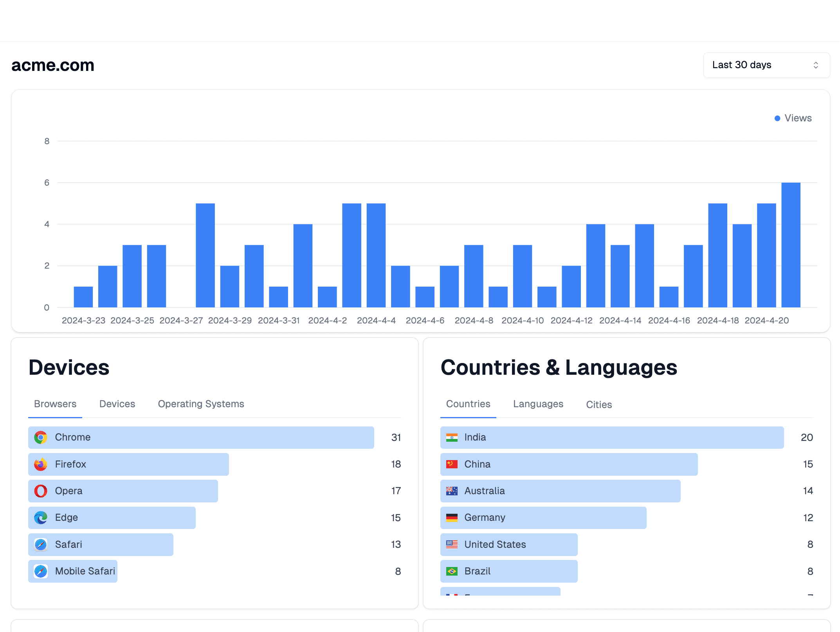The width and height of the screenshot is (840, 632).
Task: Switch to the Languages tab
Action: pyautogui.click(x=538, y=404)
